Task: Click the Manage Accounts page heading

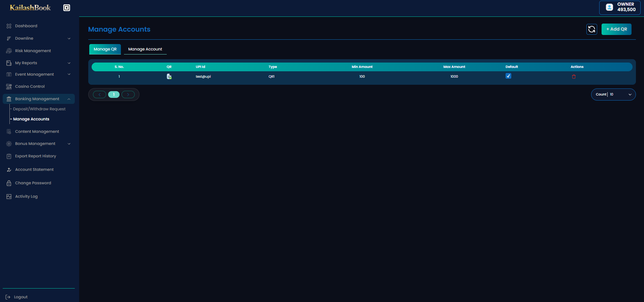Action: point(119,29)
